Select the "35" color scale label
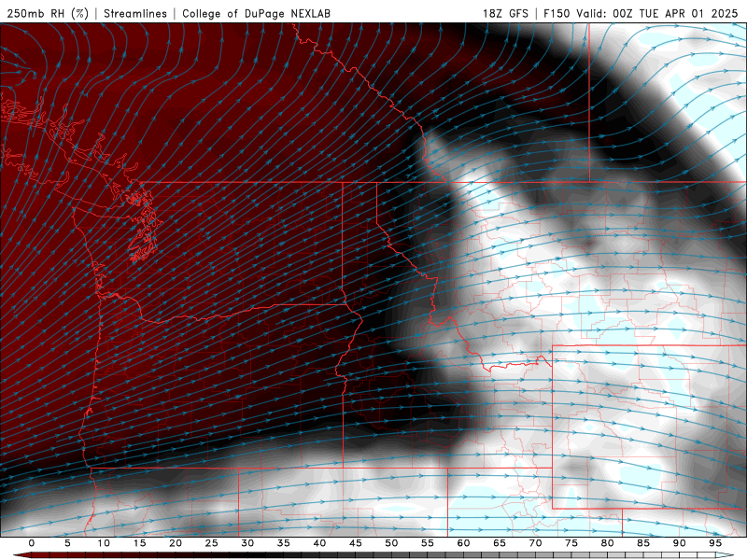Screen dimensions: 747x560 coord(284,543)
